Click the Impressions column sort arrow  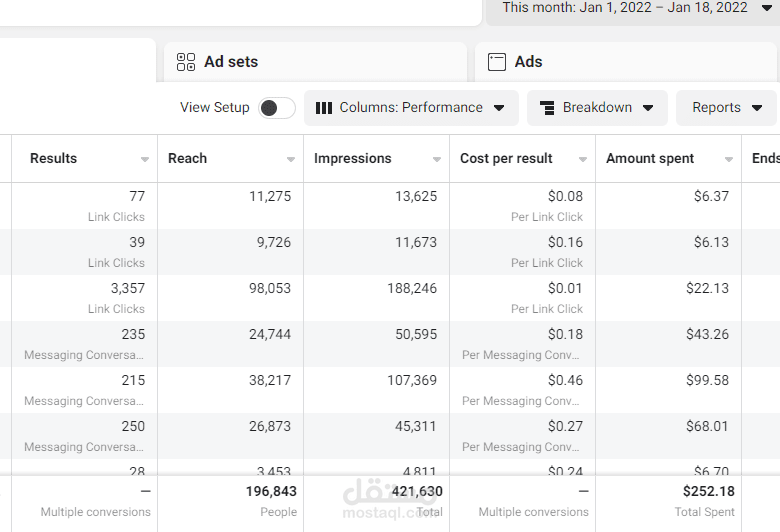pyautogui.click(x=437, y=160)
